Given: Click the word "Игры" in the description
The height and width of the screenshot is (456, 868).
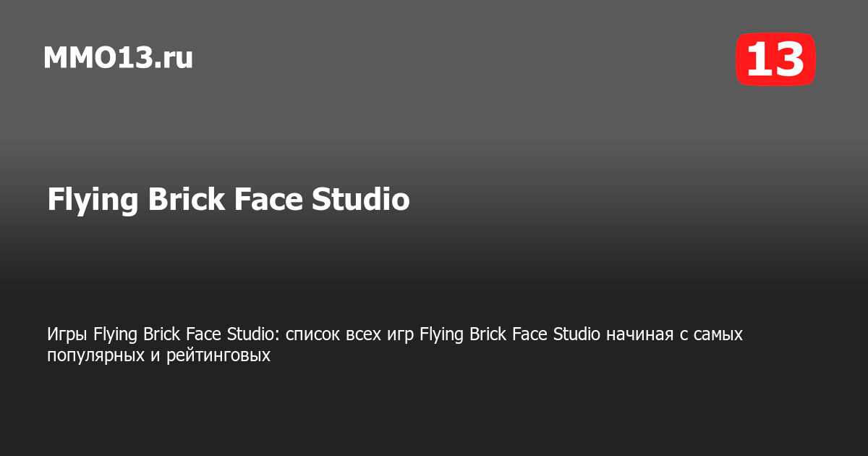Looking at the screenshot, I should coord(68,334).
